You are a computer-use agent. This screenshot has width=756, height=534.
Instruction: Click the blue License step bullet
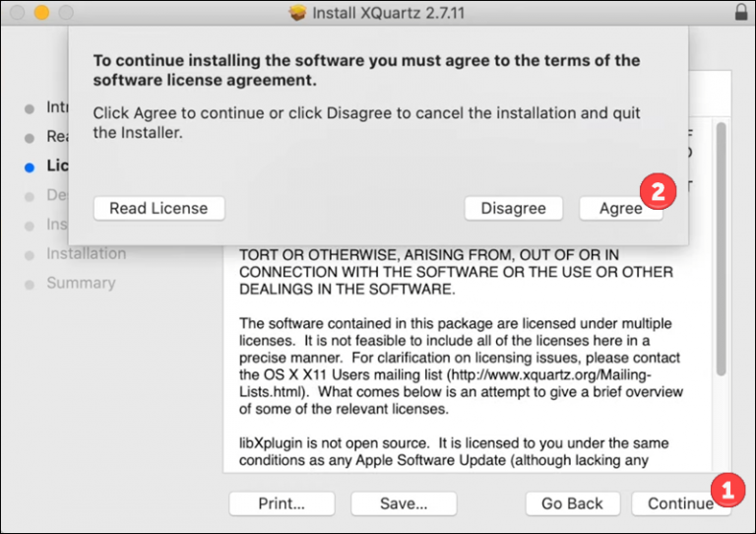click(30, 167)
